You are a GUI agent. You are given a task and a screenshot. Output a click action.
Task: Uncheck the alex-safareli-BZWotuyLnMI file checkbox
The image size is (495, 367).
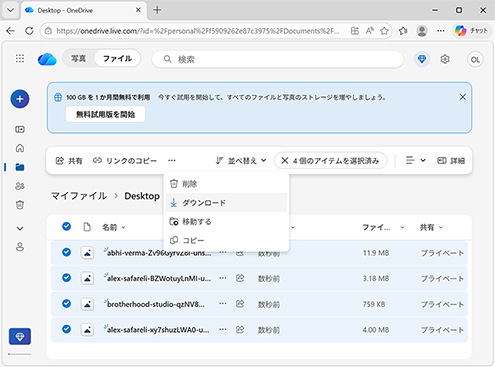67,278
